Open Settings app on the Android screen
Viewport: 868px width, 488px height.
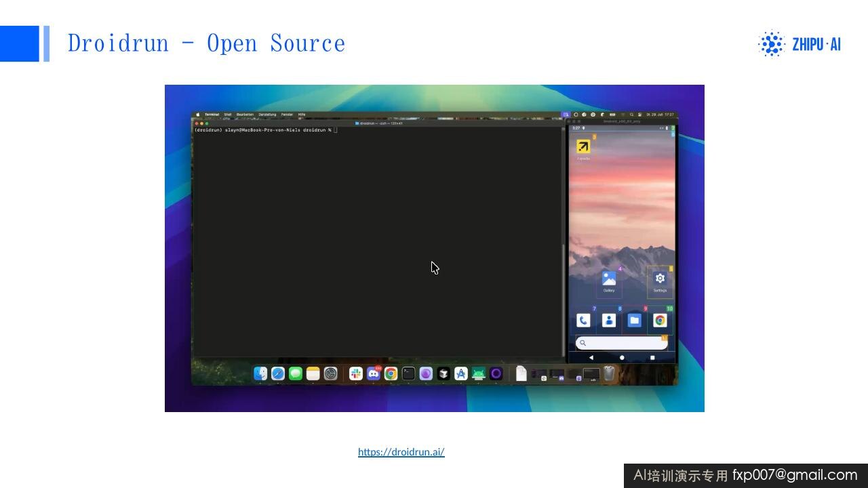660,279
